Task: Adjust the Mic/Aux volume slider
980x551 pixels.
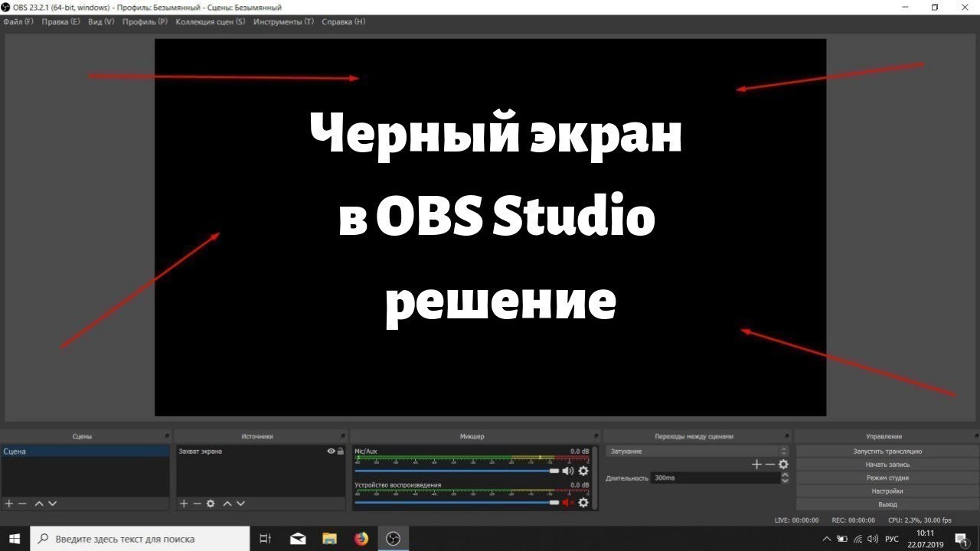Action: pos(457,471)
